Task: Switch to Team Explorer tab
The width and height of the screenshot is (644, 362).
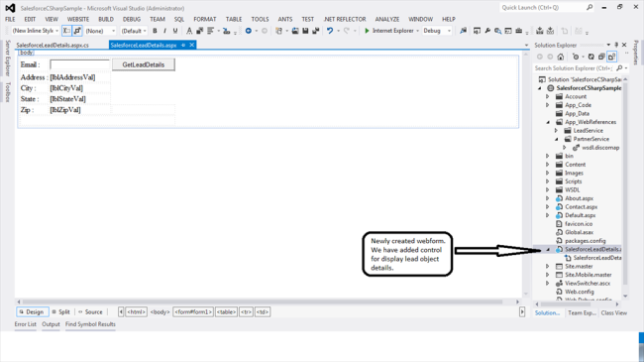Action: tap(582, 313)
